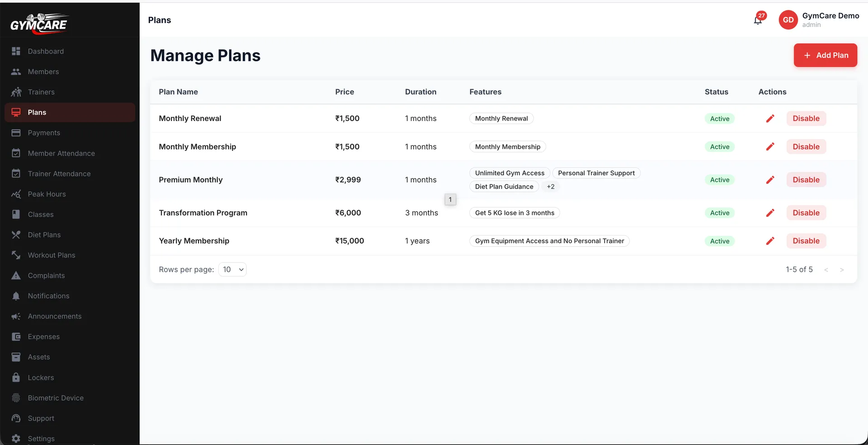This screenshot has height=445, width=868.
Task: Disable the Premium Monthly plan
Action: tap(806, 180)
